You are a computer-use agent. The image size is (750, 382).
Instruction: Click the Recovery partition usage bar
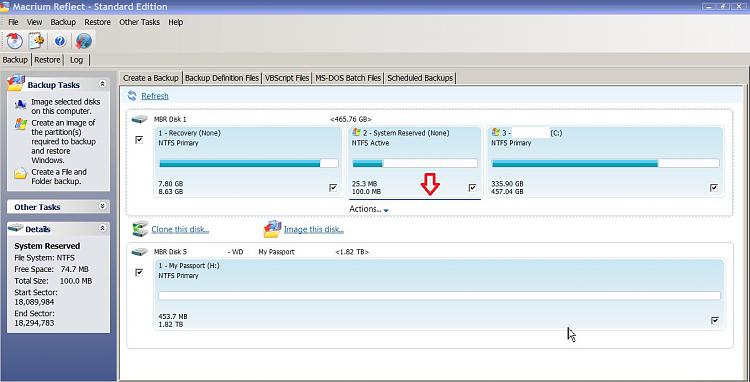point(248,164)
